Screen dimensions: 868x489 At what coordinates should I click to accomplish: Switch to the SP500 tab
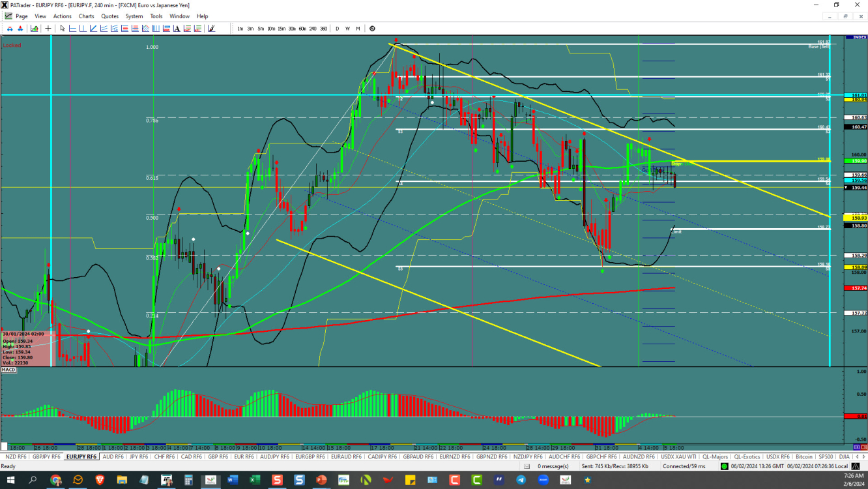tap(826, 456)
